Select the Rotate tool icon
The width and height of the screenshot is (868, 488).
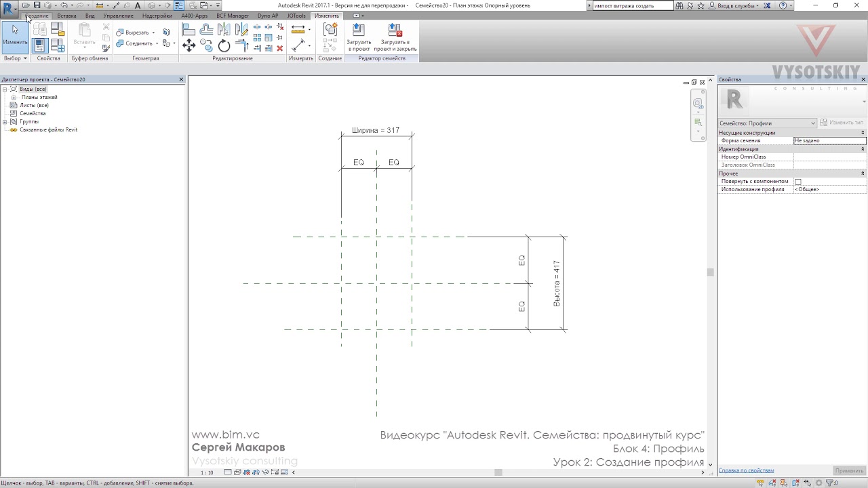tap(224, 45)
